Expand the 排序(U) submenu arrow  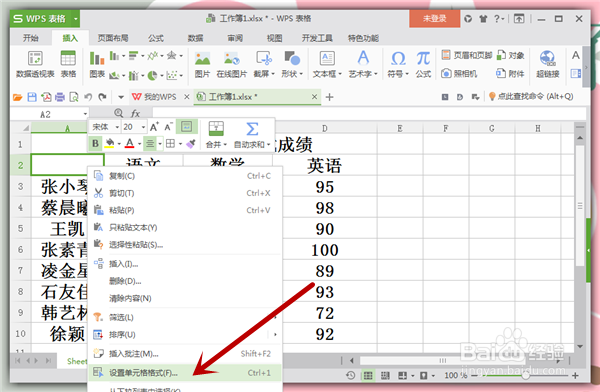tap(275, 335)
